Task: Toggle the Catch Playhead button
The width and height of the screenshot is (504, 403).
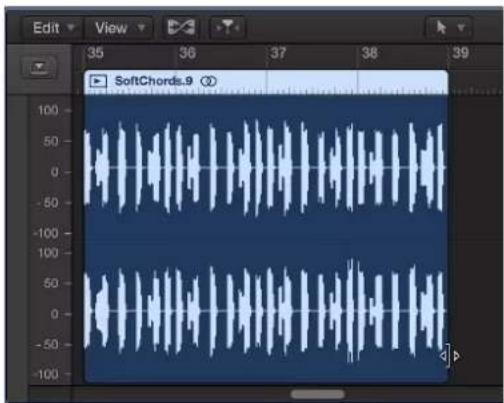Action: coord(227,27)
